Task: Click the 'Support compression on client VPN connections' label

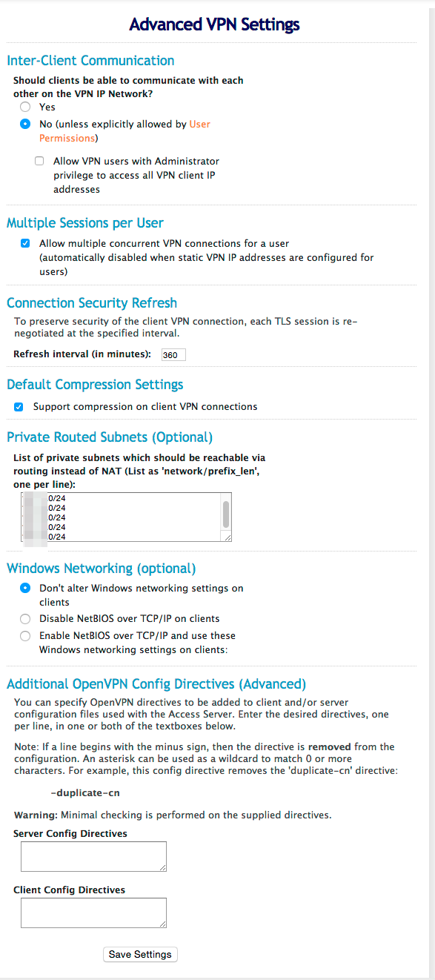Action: coord(145,406)
